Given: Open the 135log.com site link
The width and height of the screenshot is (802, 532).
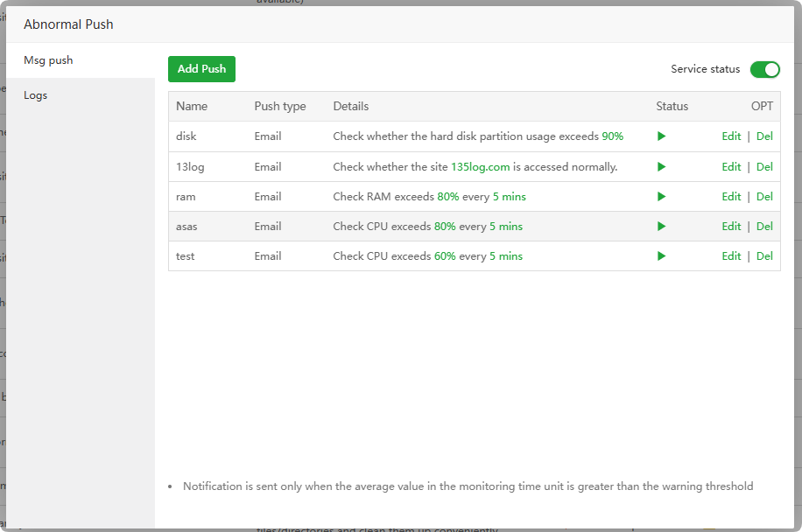Looking at the screenshot, I should point(480,166).
